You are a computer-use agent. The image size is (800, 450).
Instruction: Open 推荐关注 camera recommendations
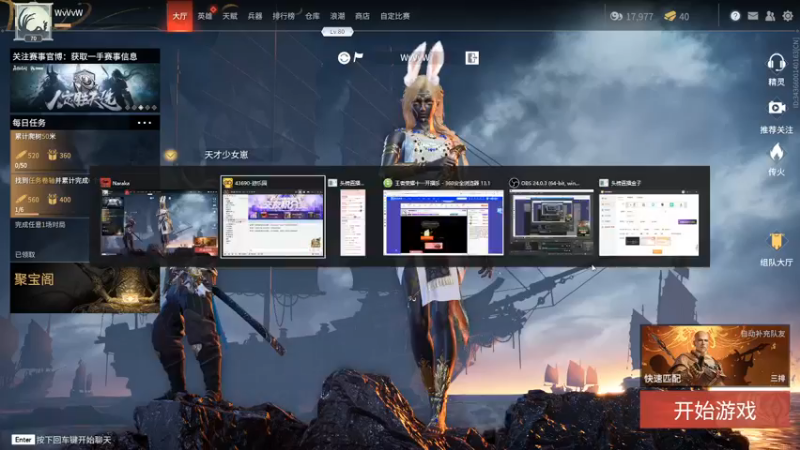(776, 117)
